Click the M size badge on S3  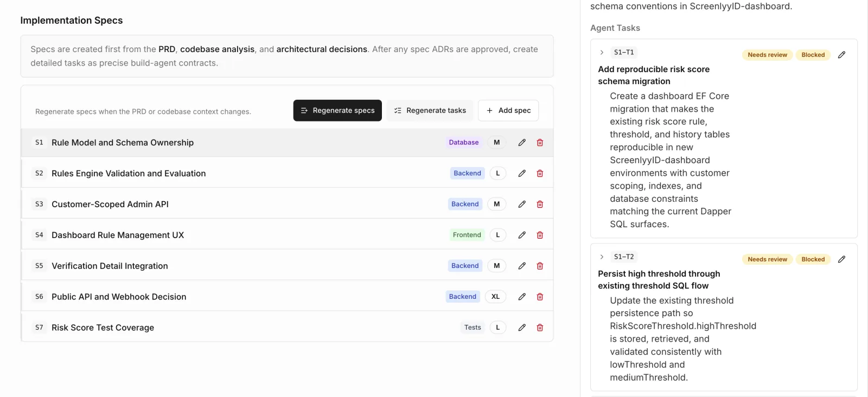pos(496,204)
